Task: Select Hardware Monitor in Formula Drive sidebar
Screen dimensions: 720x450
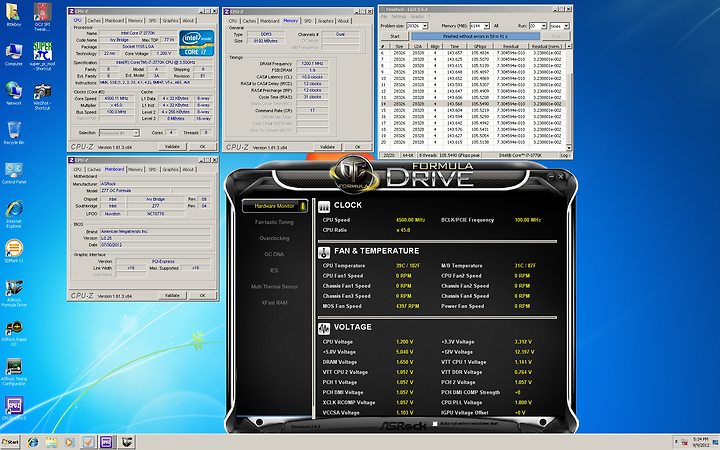Action: click(275, 206)
